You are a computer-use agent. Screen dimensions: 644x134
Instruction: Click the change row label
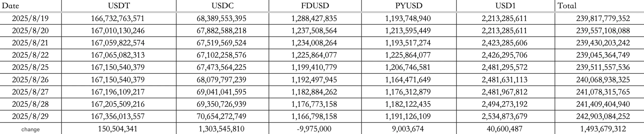tap(30, 129)
